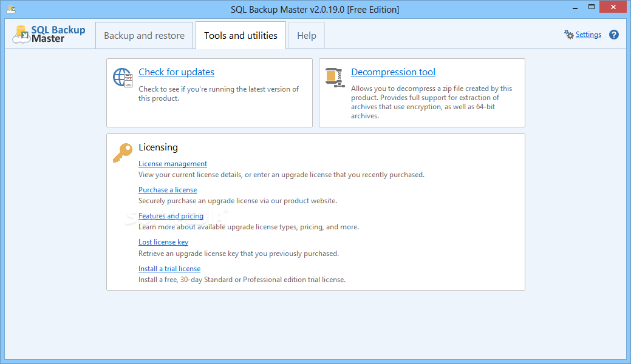This screenshot has width=631, height=364.
Task: Click the Install a trial license link
Action: [169, 269]
